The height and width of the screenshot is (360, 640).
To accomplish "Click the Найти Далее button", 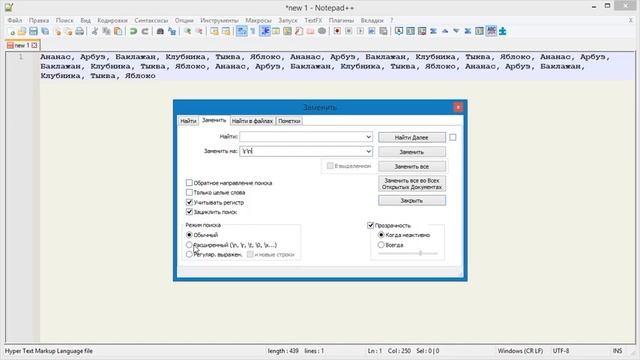I will point(411,138).
